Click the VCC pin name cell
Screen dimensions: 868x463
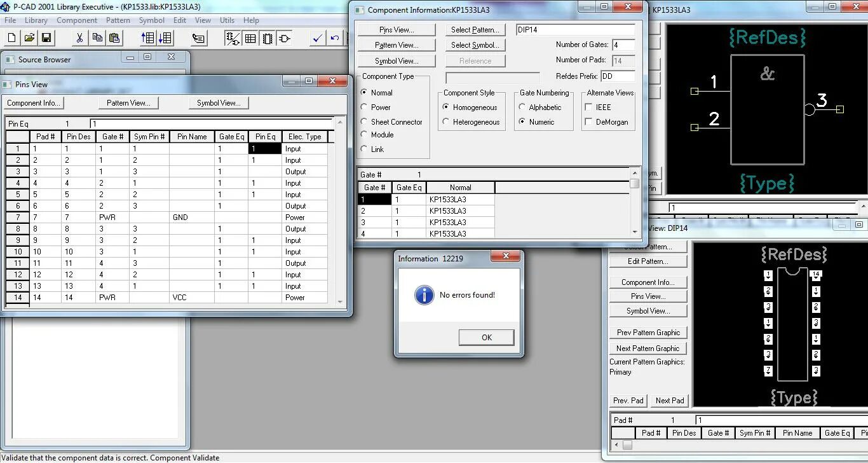point(192,298)
